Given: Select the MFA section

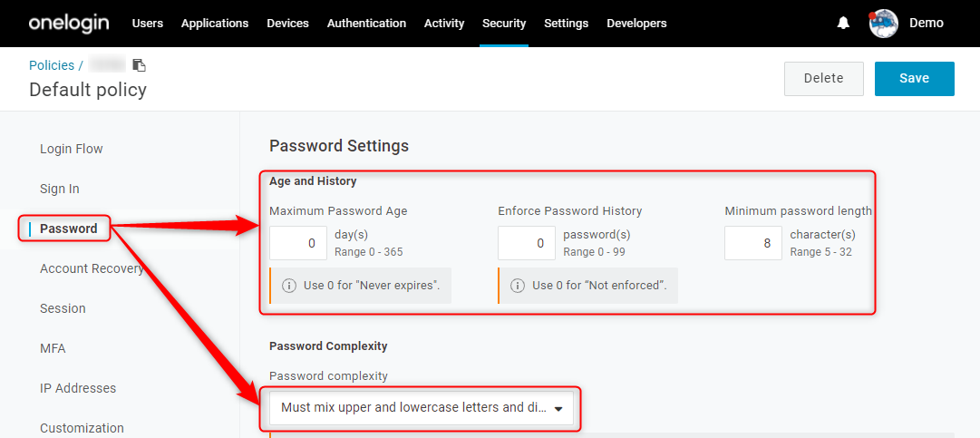Looking at the screenshot, I should point(53,348).
